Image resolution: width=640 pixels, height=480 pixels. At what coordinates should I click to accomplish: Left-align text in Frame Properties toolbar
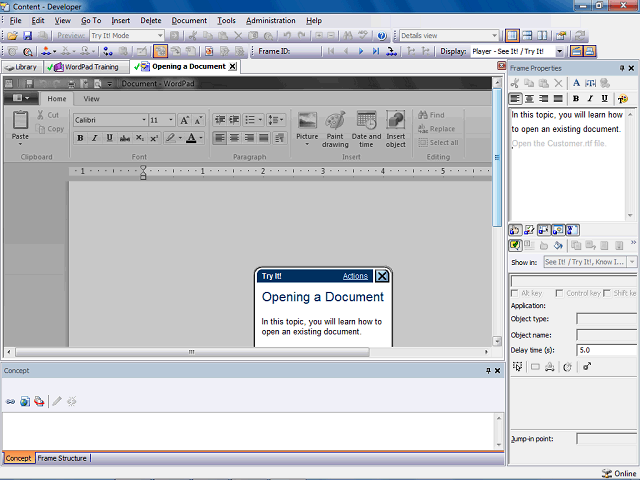[516, 99]
